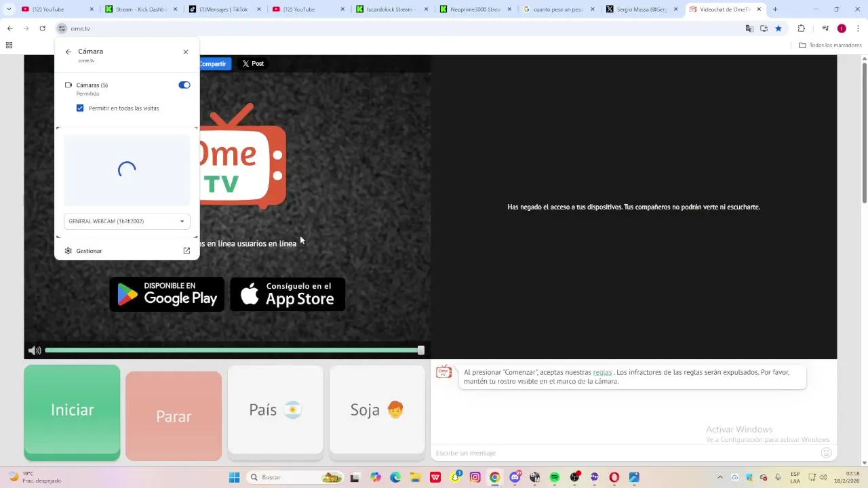Open File Explorer from the taskbar

point(415,477)
